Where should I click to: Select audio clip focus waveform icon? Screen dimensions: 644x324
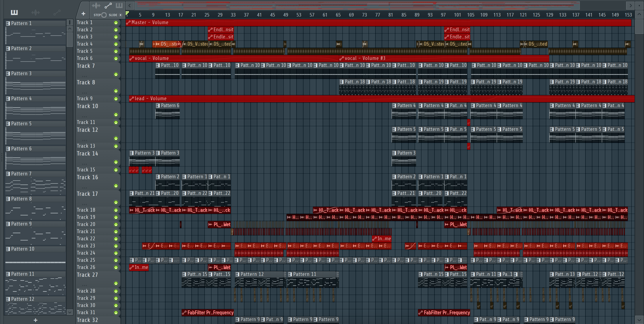click(96, 6)
